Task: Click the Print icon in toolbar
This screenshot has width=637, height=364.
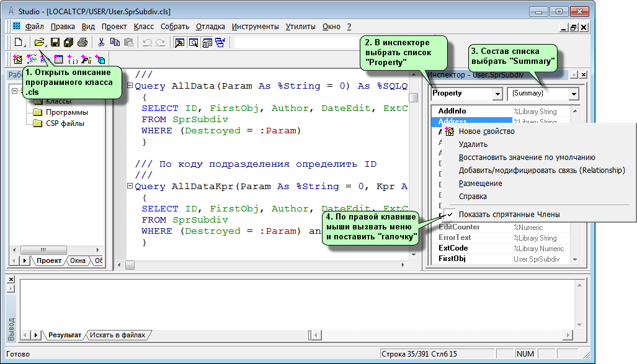Action: click(82, 43)
